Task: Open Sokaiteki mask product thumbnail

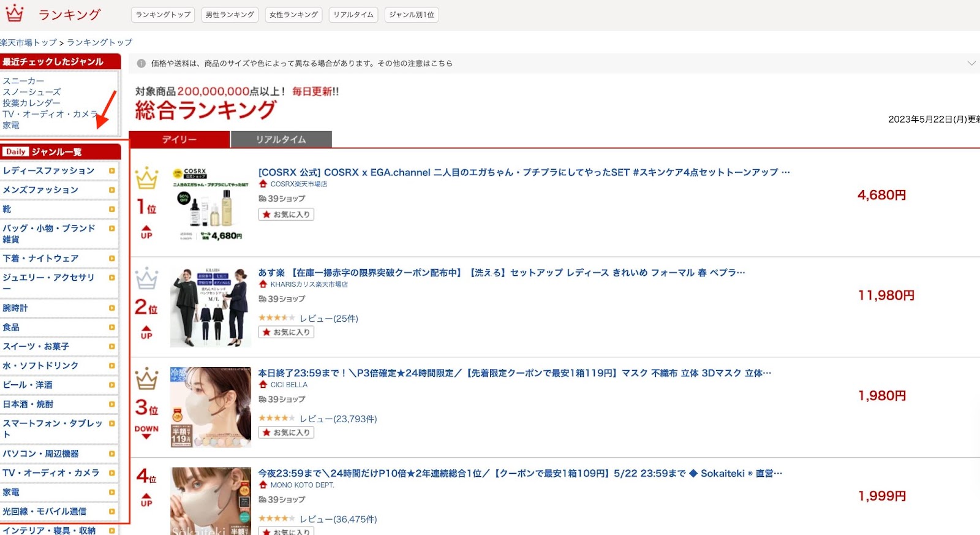Action: coord(211,501)
